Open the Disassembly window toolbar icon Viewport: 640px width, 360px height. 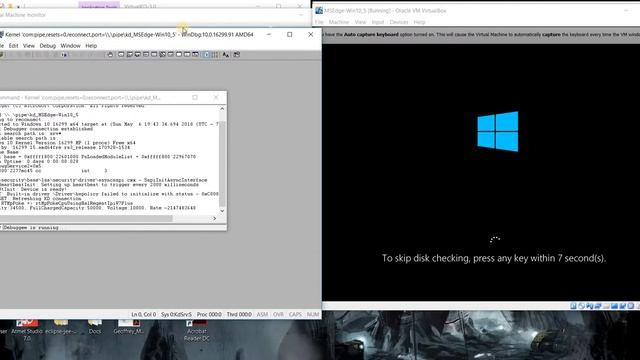pos(171,55)
